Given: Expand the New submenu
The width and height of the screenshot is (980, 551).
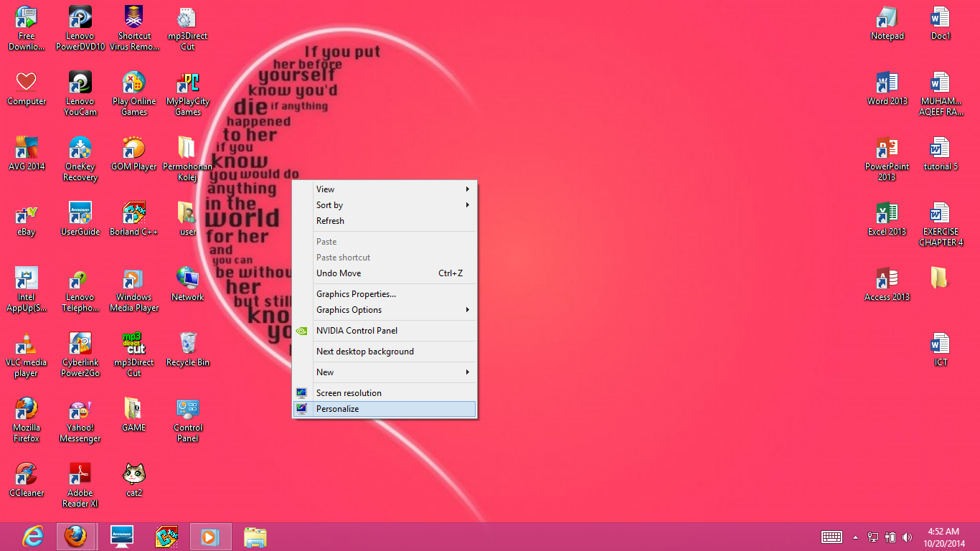Looking at the screenshot, I should [x=385, y=372].
